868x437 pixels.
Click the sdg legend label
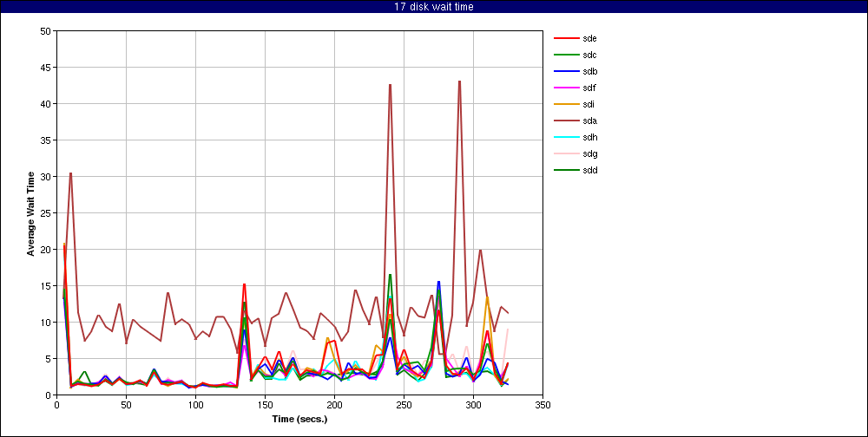coord(590,153)
